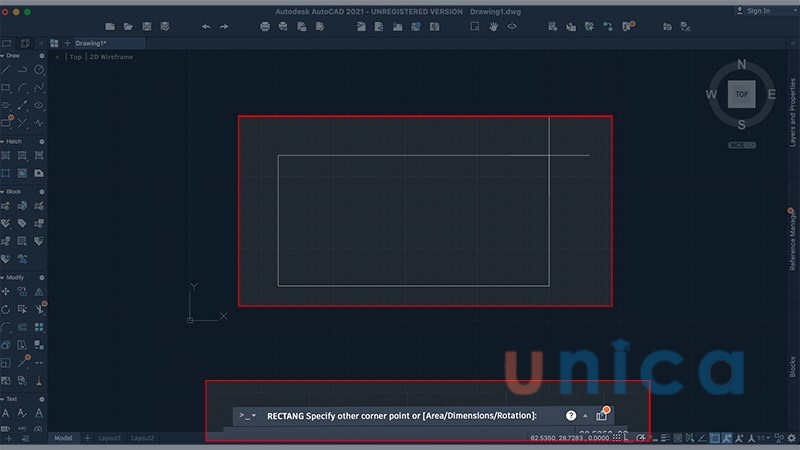The height and width of the screenshot is (450, 800).
Task: Collapse the Block panel section
Action: 3,192
